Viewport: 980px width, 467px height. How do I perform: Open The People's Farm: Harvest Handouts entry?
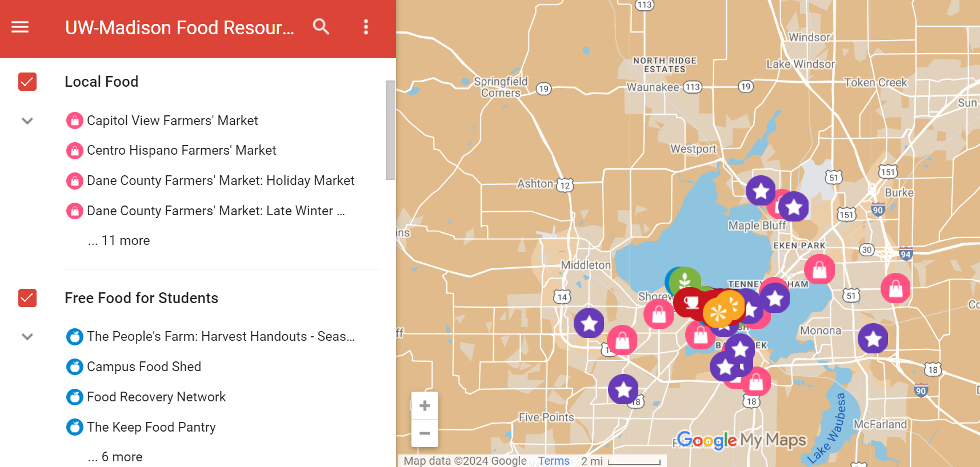point(221,337)
